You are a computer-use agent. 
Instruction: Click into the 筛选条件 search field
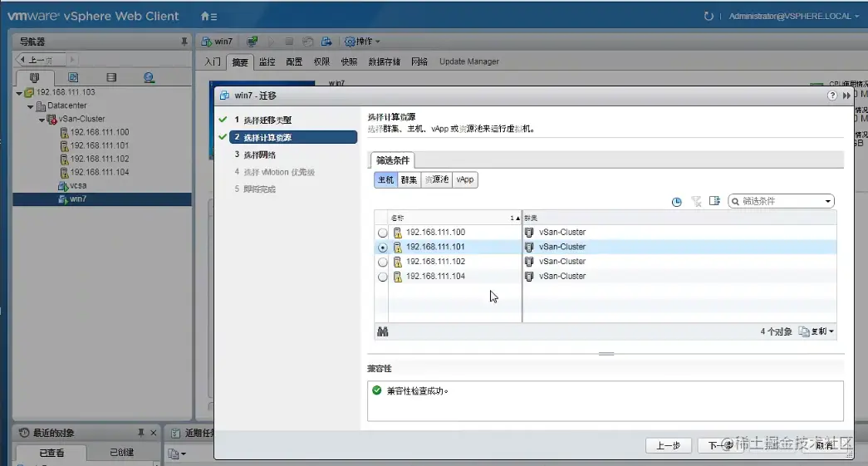point(781,201)
